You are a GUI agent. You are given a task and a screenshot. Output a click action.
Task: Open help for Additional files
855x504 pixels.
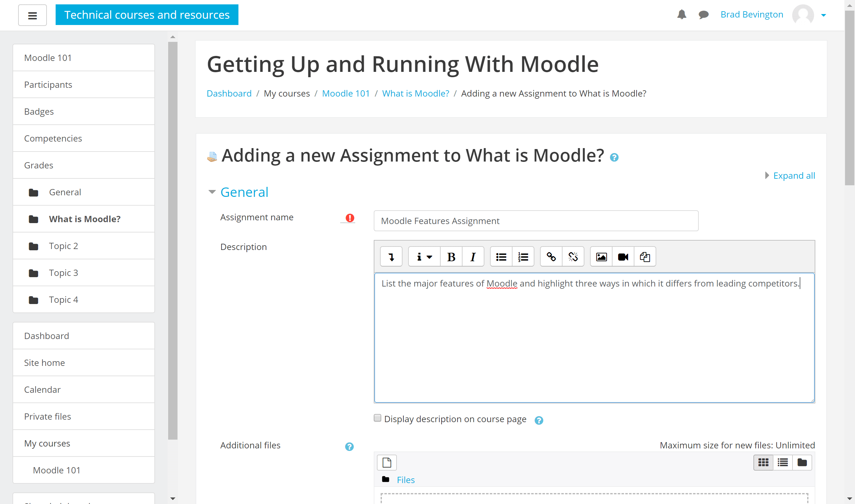[349, 447]
